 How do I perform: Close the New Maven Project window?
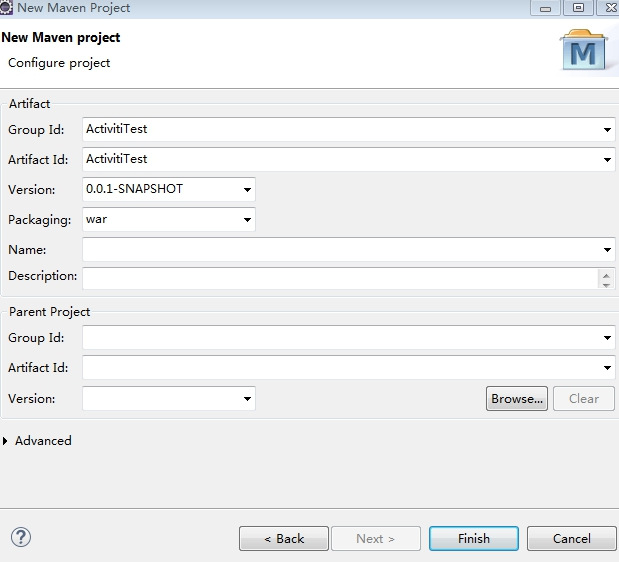[610, 7]
